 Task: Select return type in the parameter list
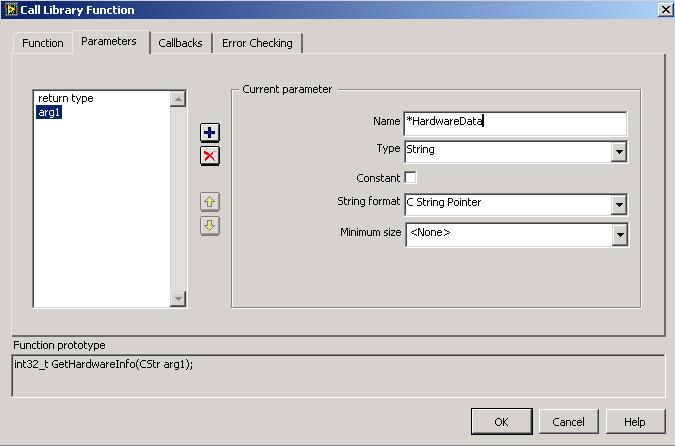pyautogui.click(x=66, y=98)
